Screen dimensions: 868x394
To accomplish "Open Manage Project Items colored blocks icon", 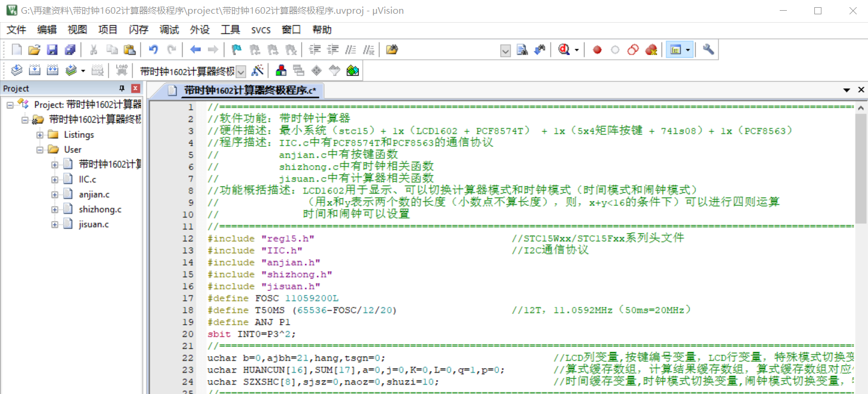I will pos(281,70).
